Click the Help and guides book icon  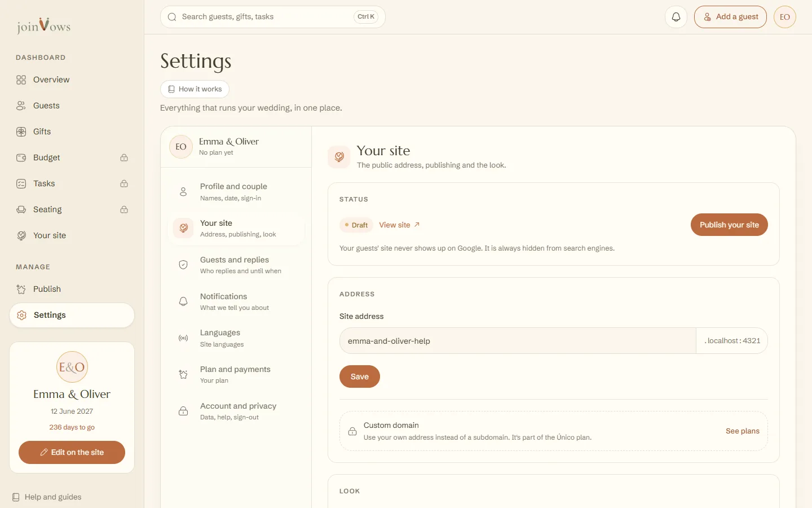[x=16, y=497]
